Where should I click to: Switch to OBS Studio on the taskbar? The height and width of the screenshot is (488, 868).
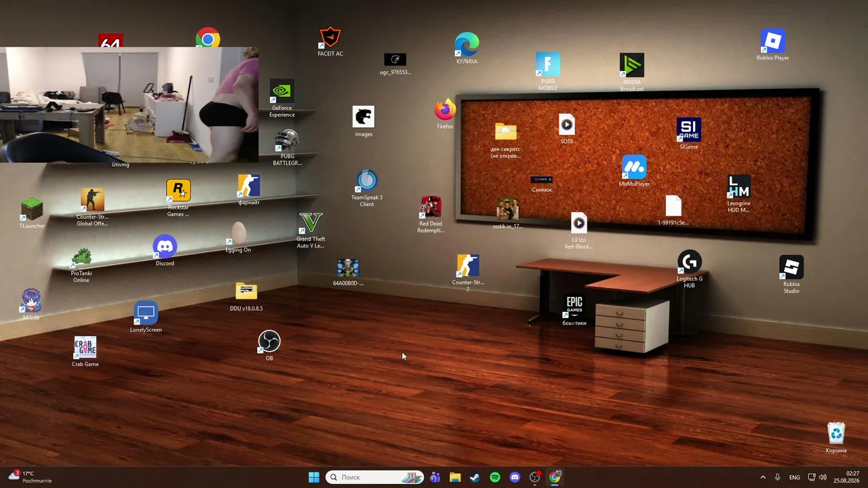click(535, 477)
